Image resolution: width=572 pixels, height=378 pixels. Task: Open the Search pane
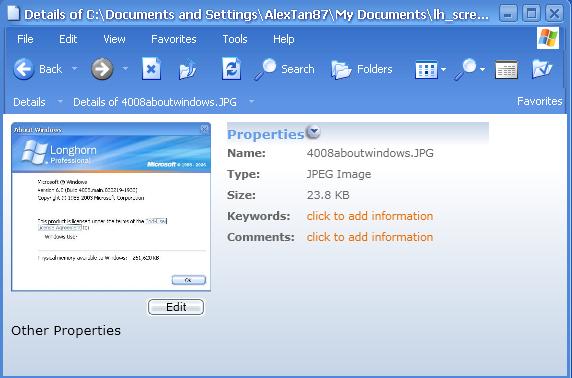coord(285,69)
